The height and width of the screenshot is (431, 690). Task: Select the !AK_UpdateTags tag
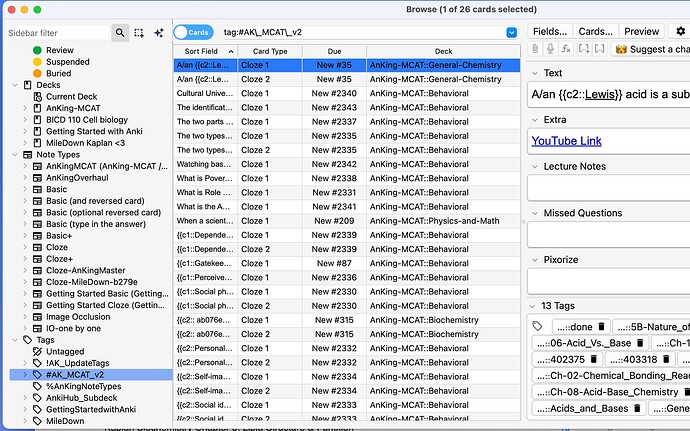coord(77,363)
